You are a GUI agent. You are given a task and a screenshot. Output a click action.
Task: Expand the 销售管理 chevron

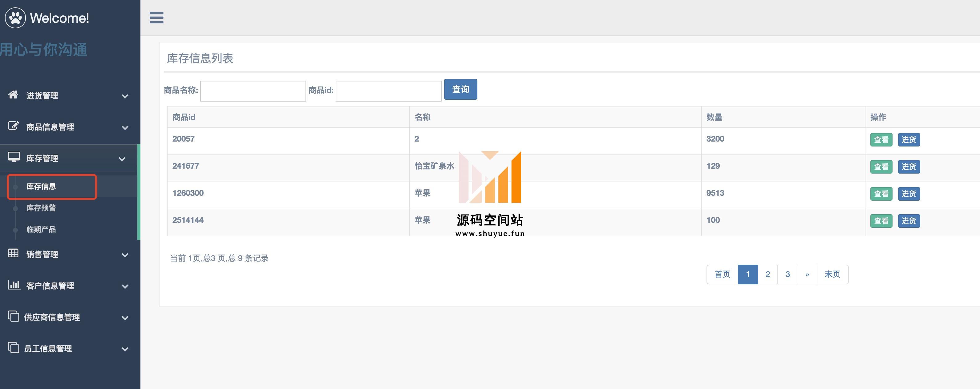(x=125, y=255)
